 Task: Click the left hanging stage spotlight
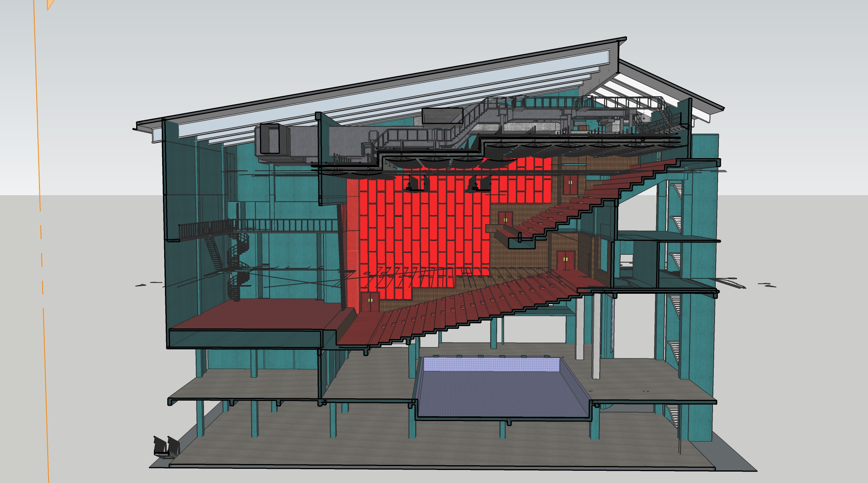coord(415,184)
